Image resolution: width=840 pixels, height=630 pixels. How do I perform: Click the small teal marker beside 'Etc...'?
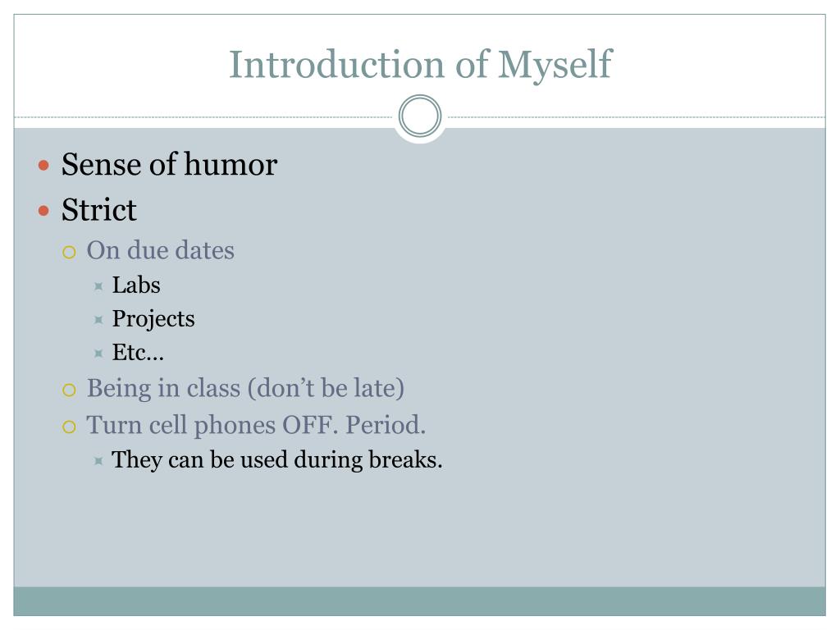coord(98,354)
